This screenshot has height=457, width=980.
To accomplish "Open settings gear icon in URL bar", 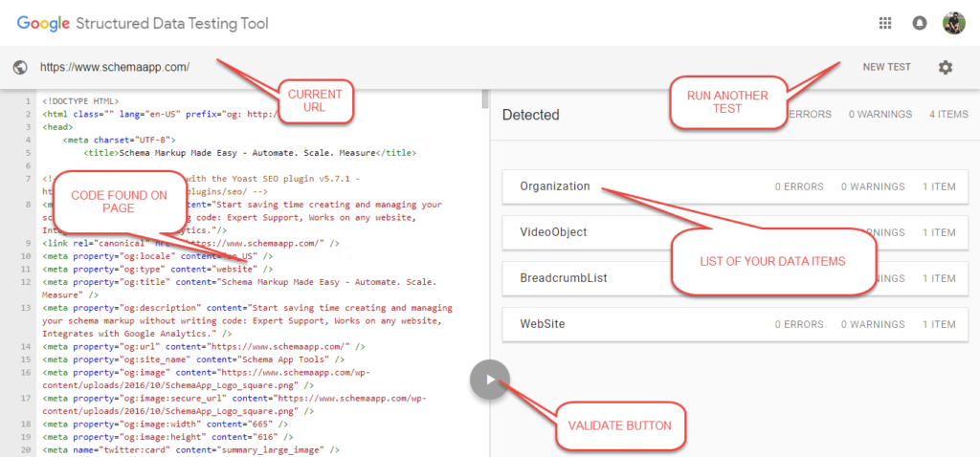I will pos(945,68).
